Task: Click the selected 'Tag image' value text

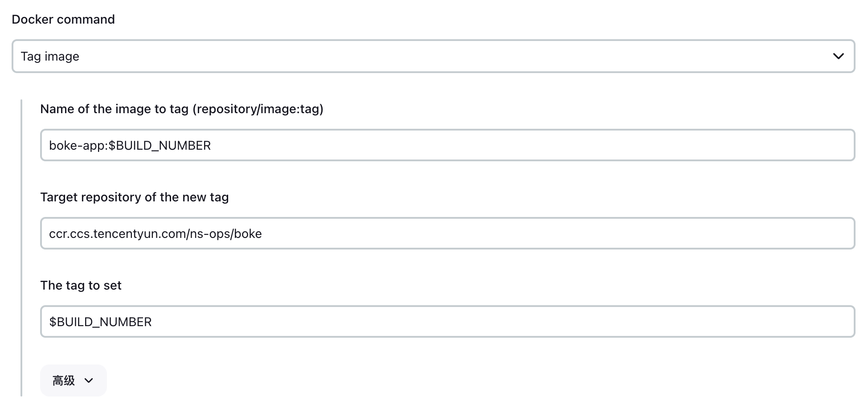Action: pos(50,57)
